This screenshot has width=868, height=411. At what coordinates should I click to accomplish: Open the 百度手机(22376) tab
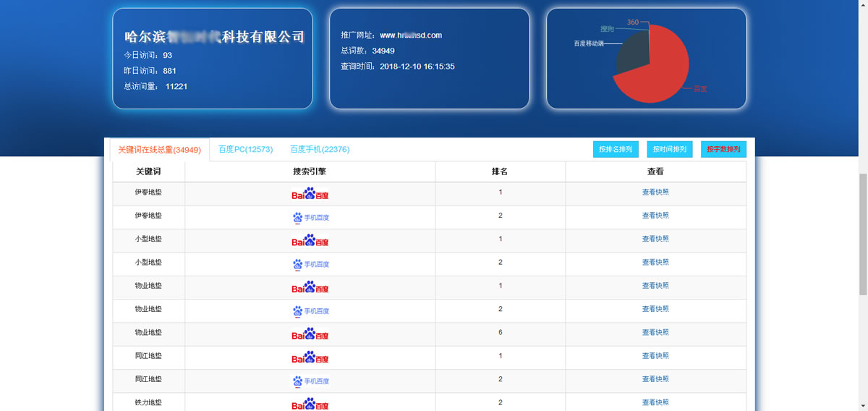click(320, 150)
